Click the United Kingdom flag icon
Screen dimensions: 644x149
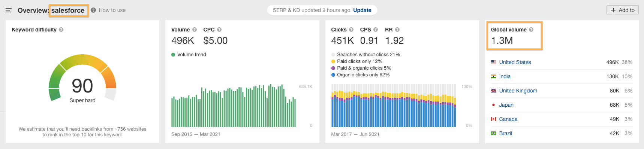click(x=493, y=91)
